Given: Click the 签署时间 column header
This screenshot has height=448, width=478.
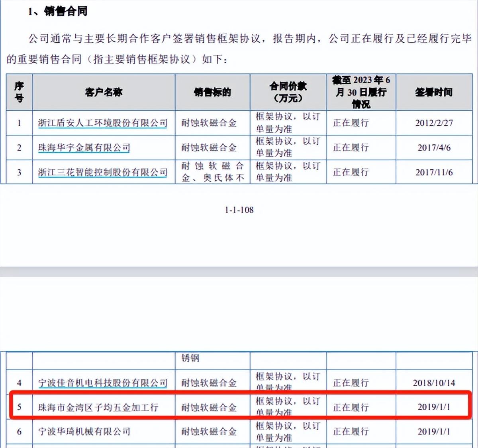Looking at the screenshot, I should point(434,92).
